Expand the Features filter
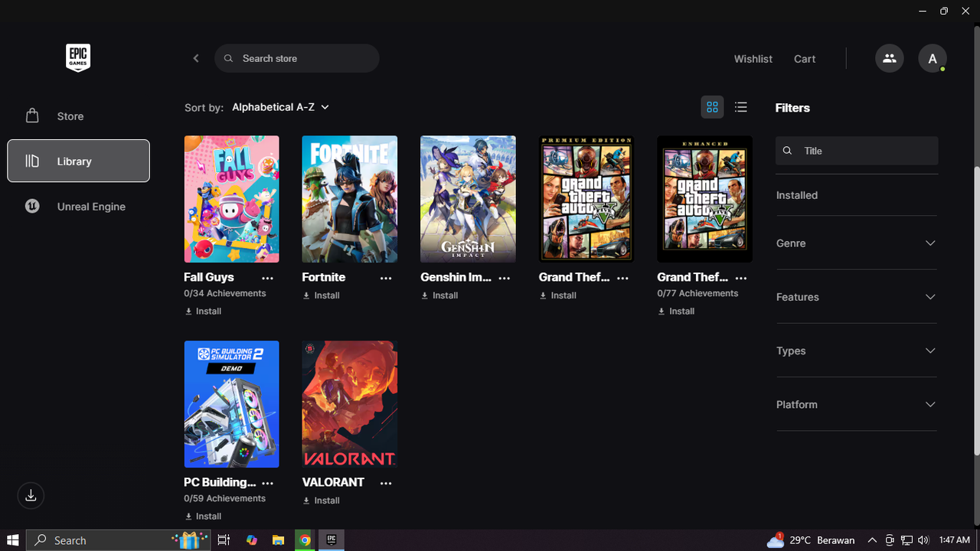This screenshot has width=980, height=551. pyautogui.click(x=857, y=297)
